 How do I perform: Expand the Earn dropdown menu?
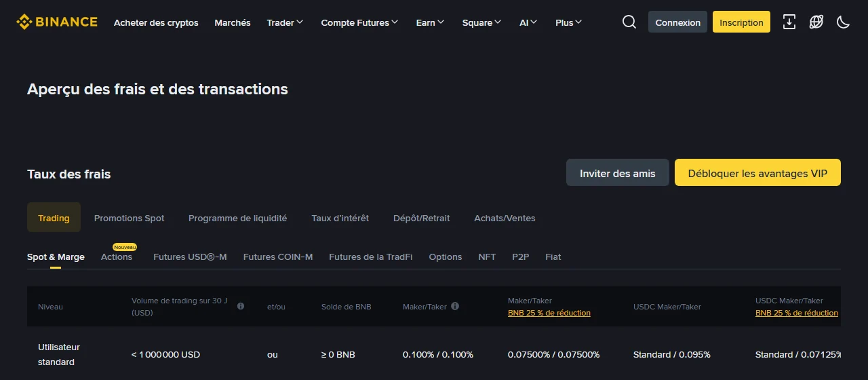(x=430, y=22)
